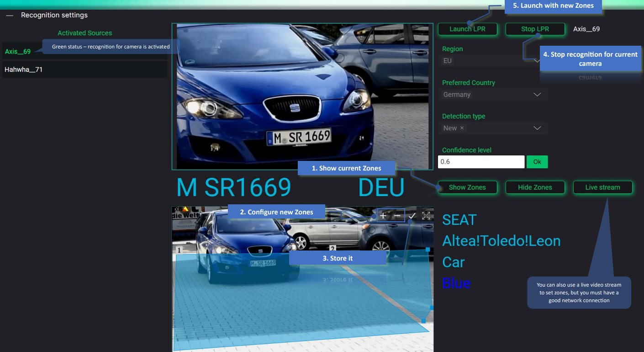Viewport: 644px width, 352px height.
Task: Select the lowest zone corner handle
Action: (423, 321)
